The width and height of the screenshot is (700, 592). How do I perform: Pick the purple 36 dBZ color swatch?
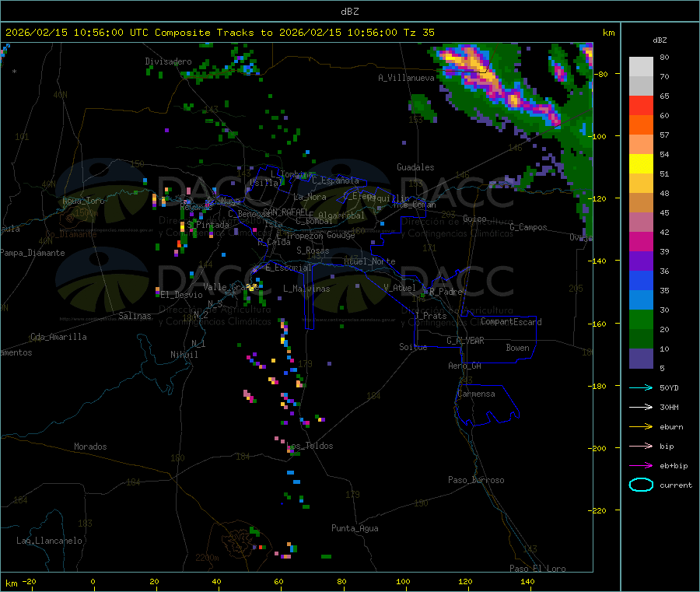click(641, 261)
